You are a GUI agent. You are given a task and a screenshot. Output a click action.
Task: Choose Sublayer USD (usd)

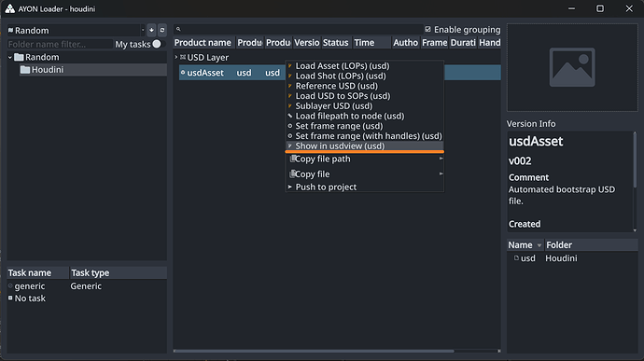[364, 106]
